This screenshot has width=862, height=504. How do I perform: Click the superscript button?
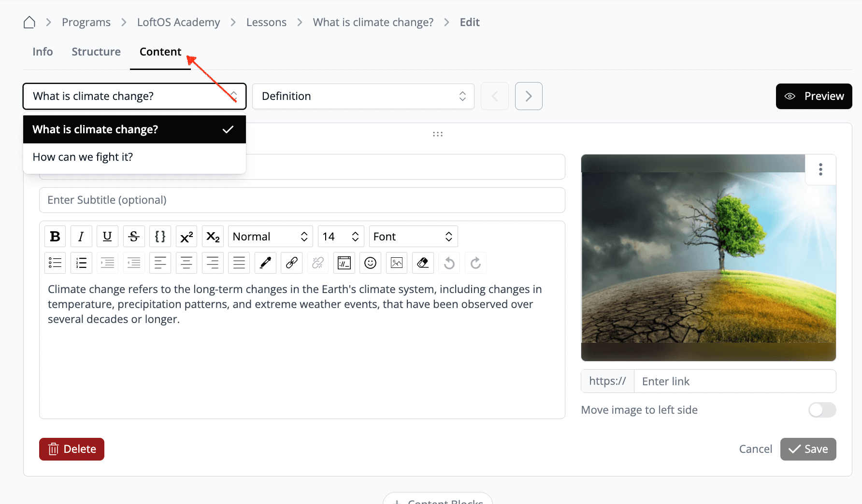tap(187, 237)
